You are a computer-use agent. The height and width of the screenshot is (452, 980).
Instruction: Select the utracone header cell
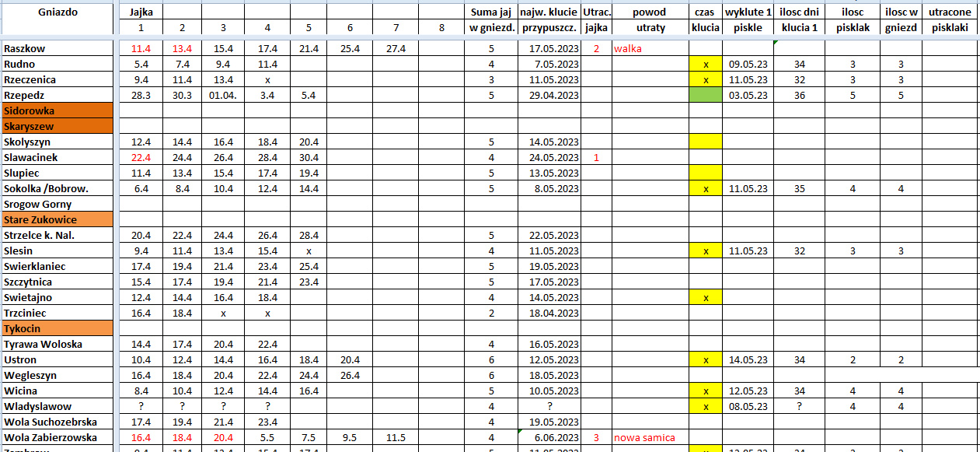coord(950,12)
